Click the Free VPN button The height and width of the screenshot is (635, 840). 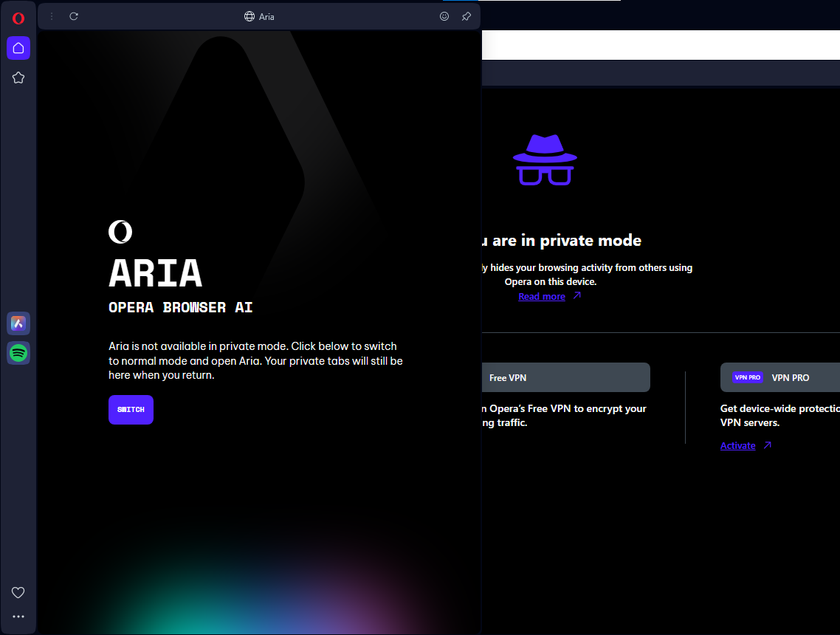tap(565, 377)
